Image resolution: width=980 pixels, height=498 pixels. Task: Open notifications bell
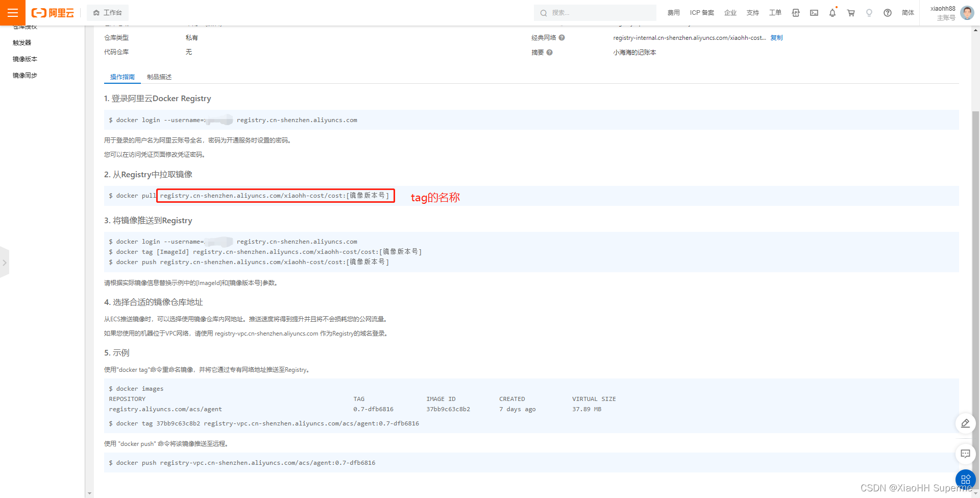click(832, 13)
